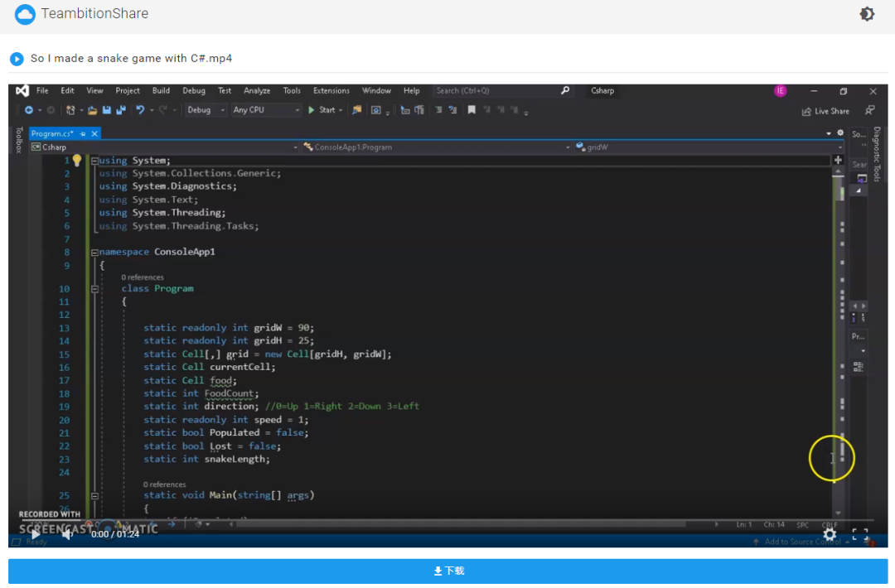Collapse the namespace ConsoleApp1 block
This screenshot has width=895, height=588.
point(94,252)
